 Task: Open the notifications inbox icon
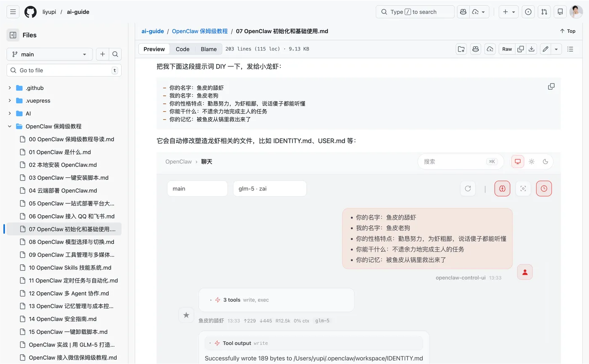point(560,12)
